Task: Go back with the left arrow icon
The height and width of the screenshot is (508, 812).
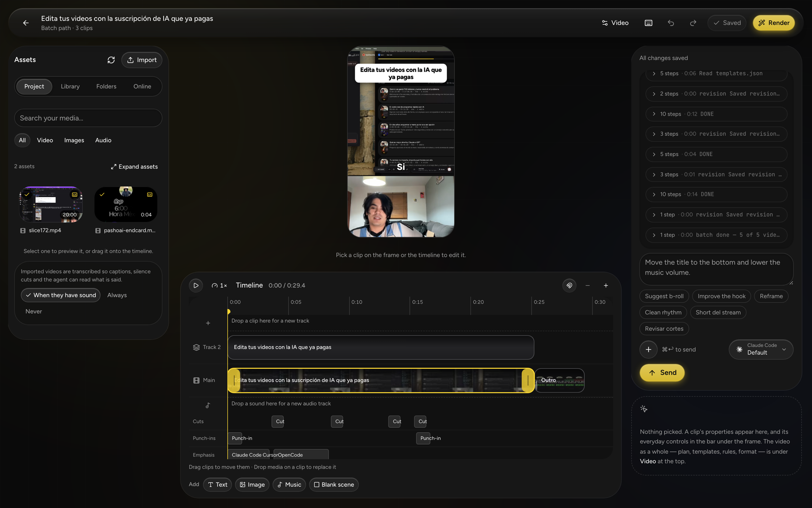Action: pos(26,23)
